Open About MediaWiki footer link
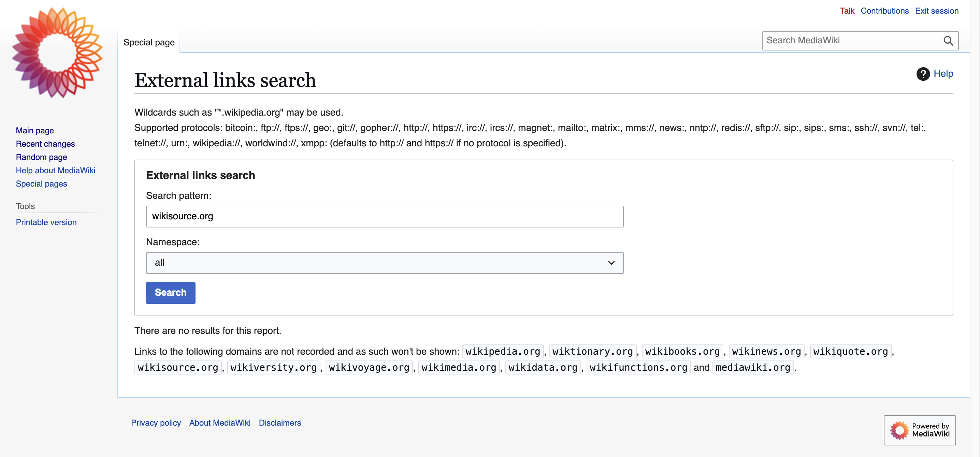 (x=219, y=423)
